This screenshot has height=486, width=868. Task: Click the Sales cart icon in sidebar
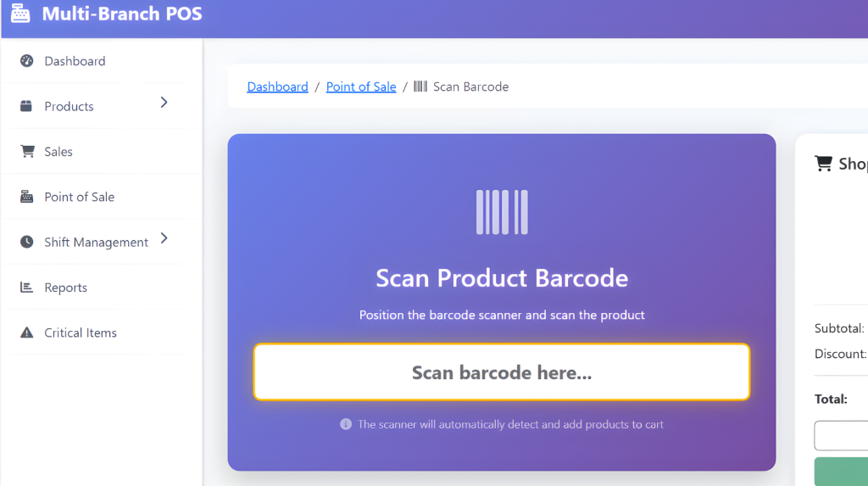(x=27, y=151)
